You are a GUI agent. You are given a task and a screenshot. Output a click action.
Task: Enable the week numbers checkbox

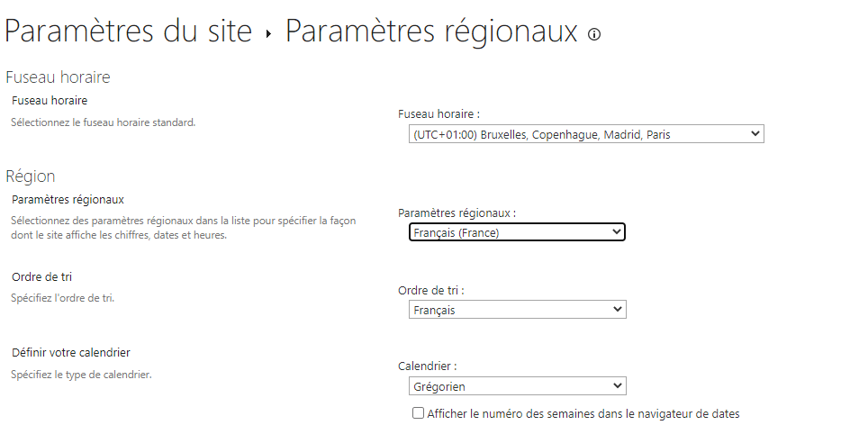click(419, 413)
